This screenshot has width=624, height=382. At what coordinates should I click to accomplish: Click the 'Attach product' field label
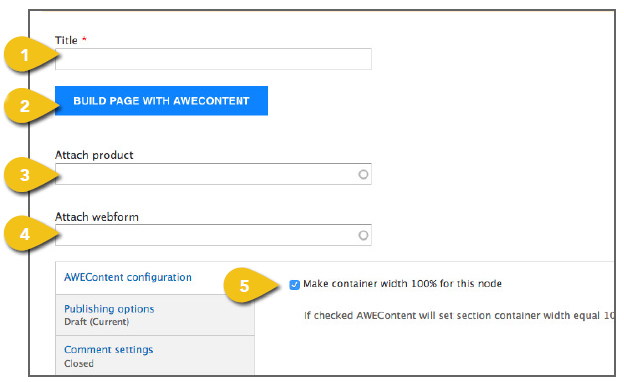pyautogui.click(x=94, y=155)
